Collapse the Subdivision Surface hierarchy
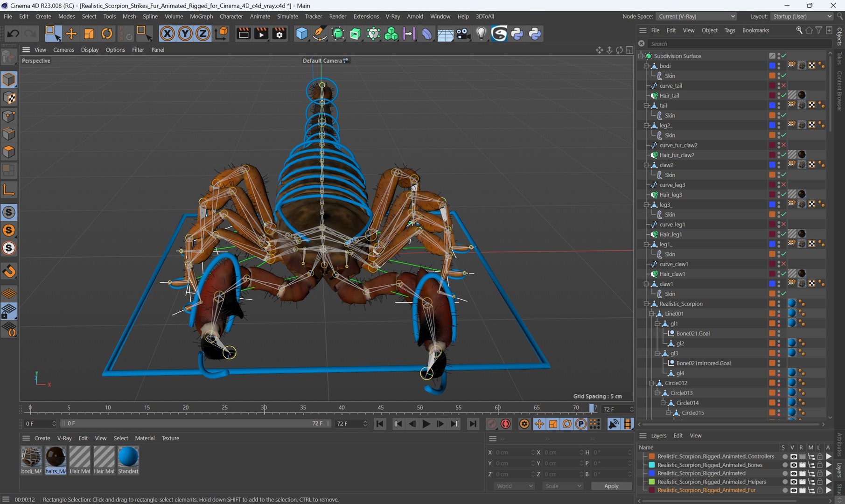 [641, 56]
